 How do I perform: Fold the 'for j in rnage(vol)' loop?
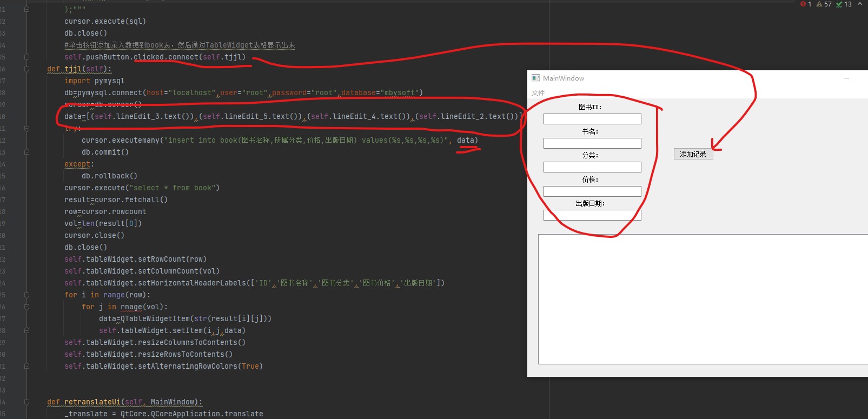(x=26, y=307)
